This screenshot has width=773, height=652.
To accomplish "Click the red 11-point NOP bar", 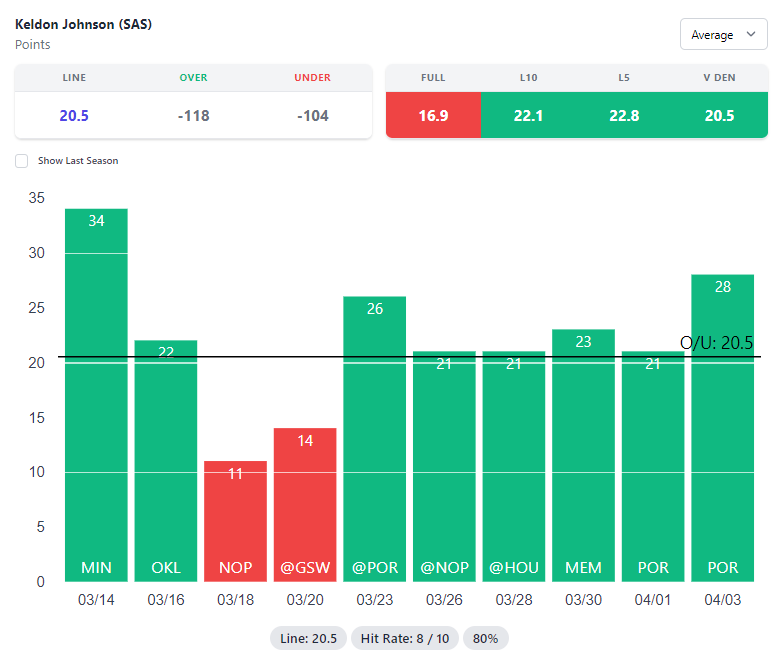I will coord(235,520).
